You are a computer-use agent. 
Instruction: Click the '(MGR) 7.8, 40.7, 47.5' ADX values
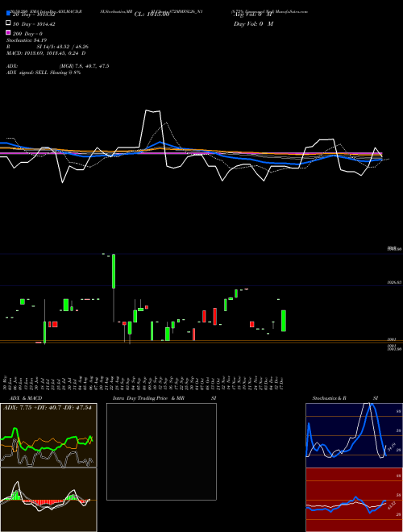click(84, 66)
